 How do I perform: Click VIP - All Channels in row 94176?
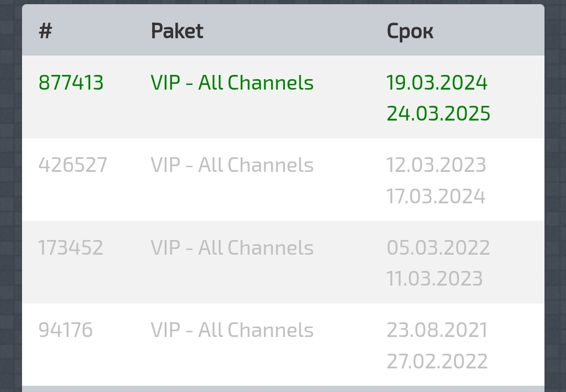[x=232, y=330]
